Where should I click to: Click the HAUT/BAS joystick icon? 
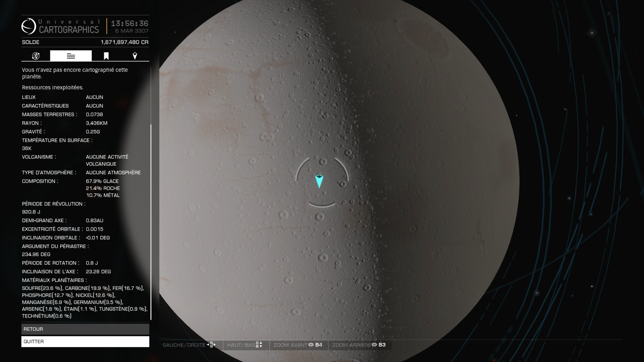click(x=259, y=345)
